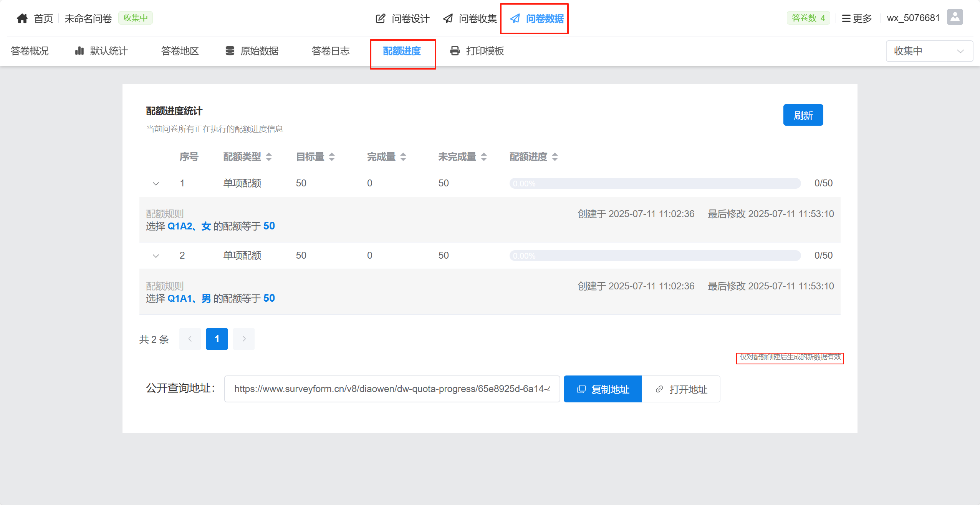
Task: Toggle sort on 完成量 column
Action: tap(403, 157)
